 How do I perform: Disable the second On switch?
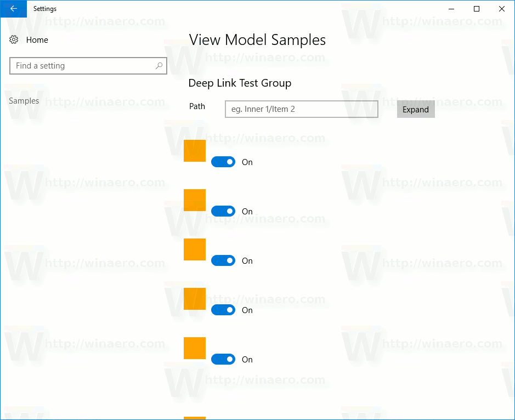223,211
